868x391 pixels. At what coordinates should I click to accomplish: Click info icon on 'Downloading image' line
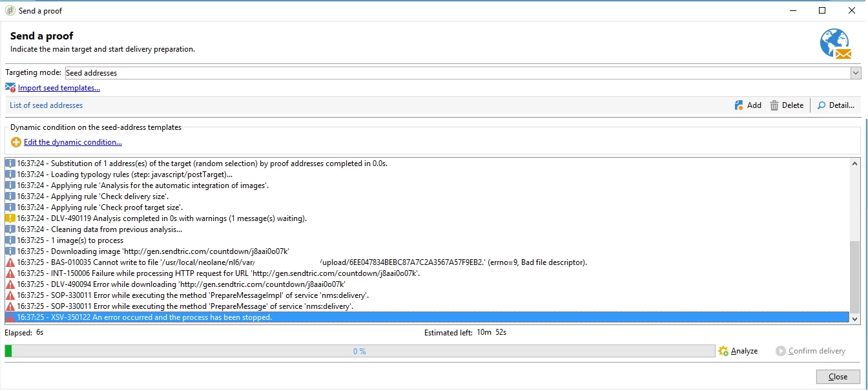click(10, 251)
